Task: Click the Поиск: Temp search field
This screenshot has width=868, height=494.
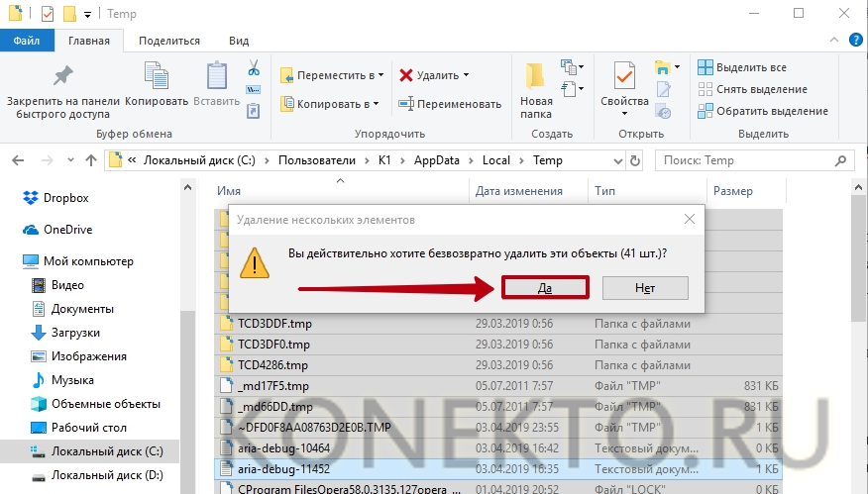Action: click(x=754, y=160)
